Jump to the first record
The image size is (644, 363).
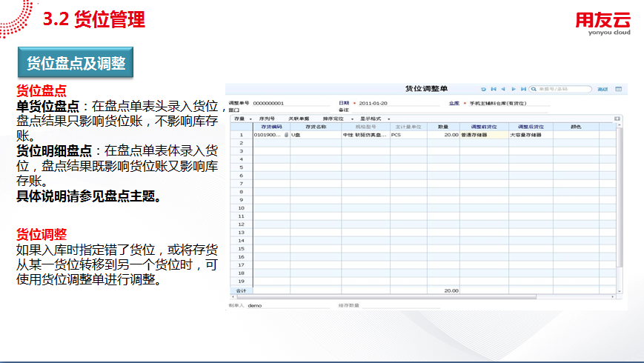[x=494, y=89]
